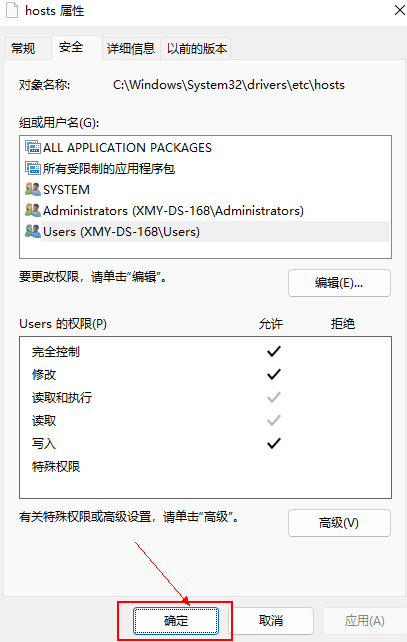This screenshot has width=407, height=642.
Task: Open the 以前的版本 tab
Action: pos(197,49)
